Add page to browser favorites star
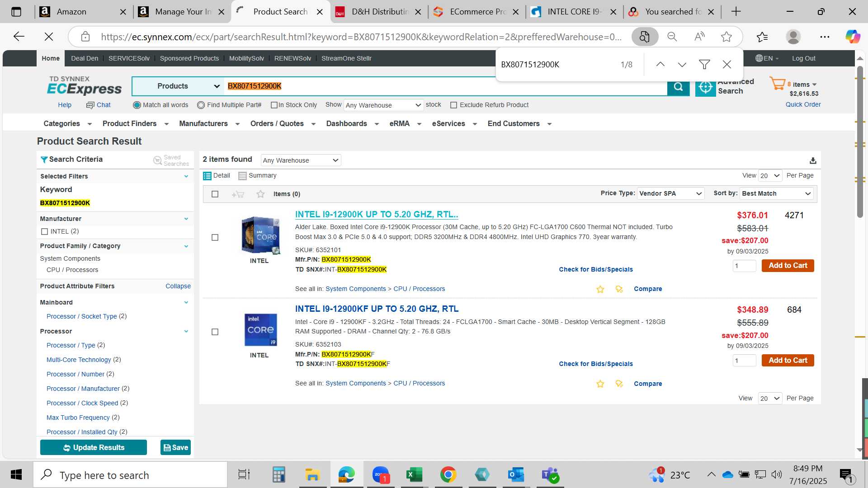Image resolution: width=868 pixels, height=488 pixels. pos(726,37)
